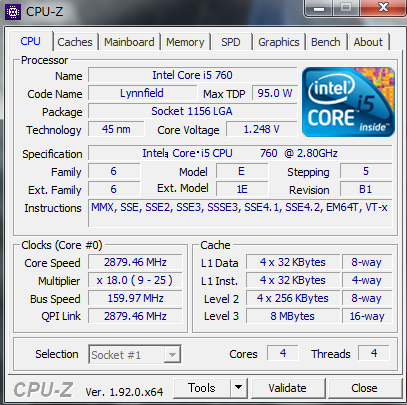The height and width of the screenshot is (405, 407).
Task: Click the Tools button
Action: tap(202, 388)
